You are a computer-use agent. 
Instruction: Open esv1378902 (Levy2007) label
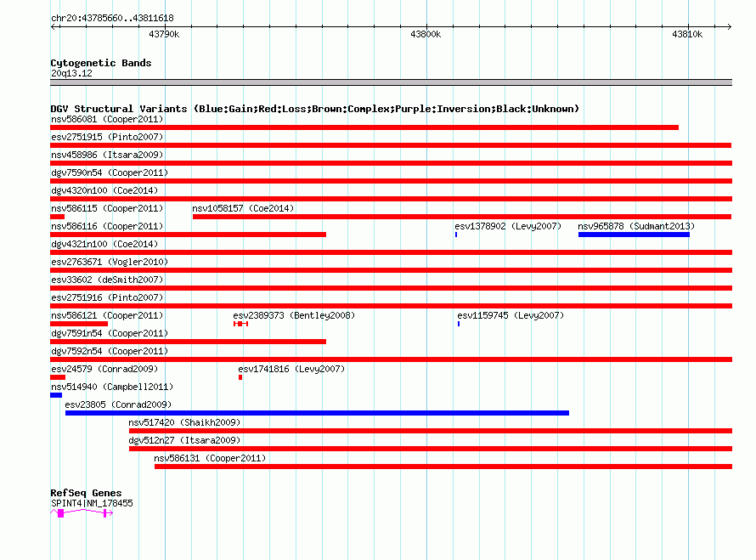508,226
